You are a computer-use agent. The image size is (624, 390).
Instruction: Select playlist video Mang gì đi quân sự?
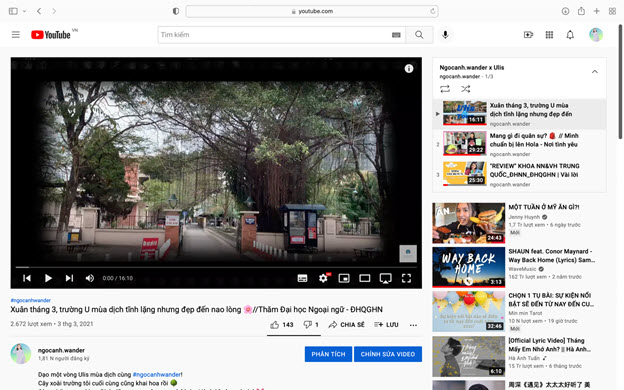click(519, 144)
